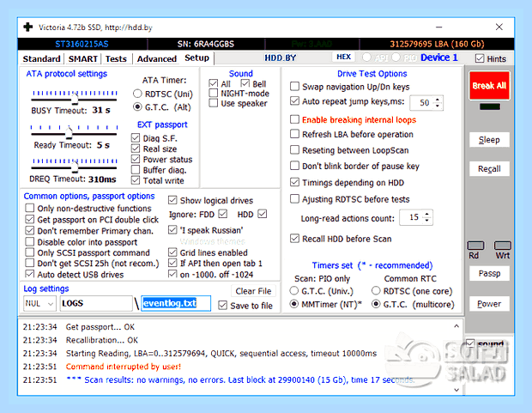Click log scroll up arrow
Image resolution: width=532 pixels, height=413 pixels.
coord(456,326)
